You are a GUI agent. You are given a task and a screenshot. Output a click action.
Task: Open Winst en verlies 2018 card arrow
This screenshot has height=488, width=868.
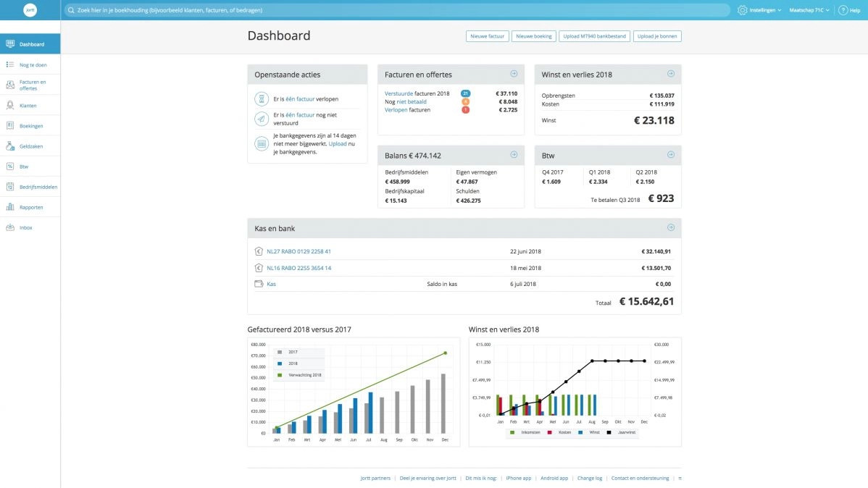(670, 74)
